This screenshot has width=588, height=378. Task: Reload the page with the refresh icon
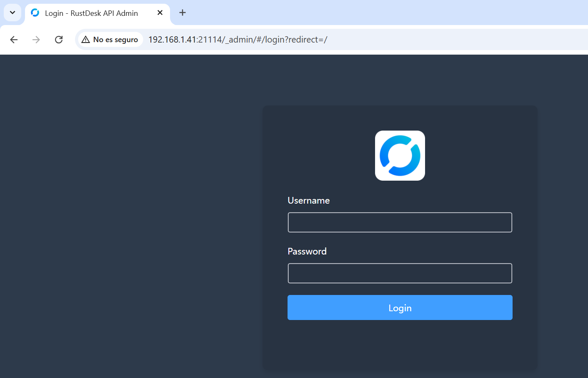point(59,40)
